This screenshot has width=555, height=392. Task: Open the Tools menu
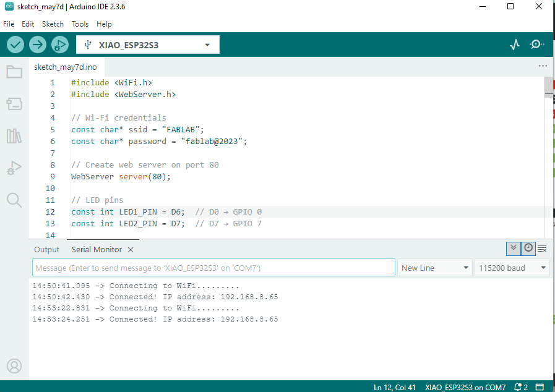tap(80, 24)
